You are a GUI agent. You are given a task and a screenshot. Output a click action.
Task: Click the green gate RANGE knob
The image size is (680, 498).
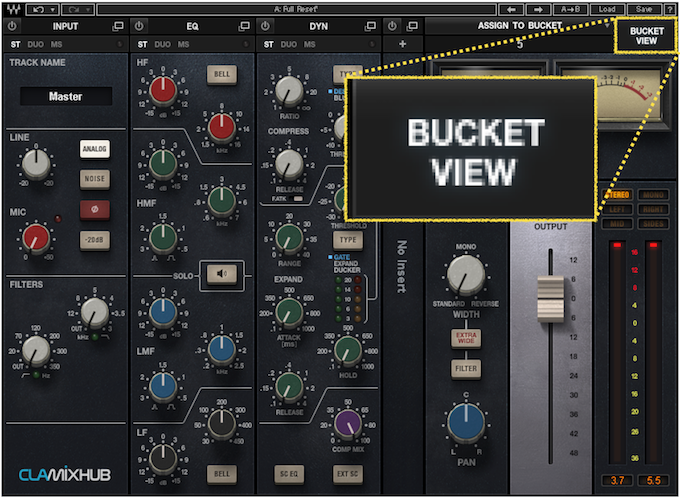[289, 238]
